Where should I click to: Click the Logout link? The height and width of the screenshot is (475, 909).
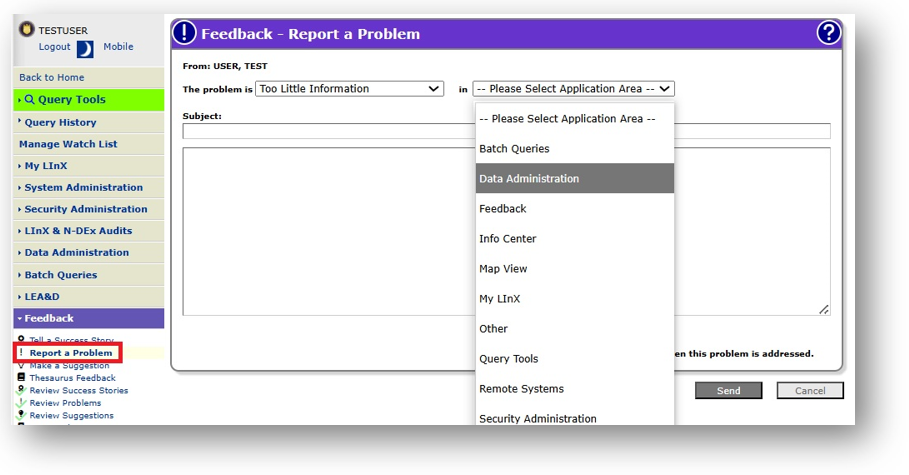click(54, 47)
